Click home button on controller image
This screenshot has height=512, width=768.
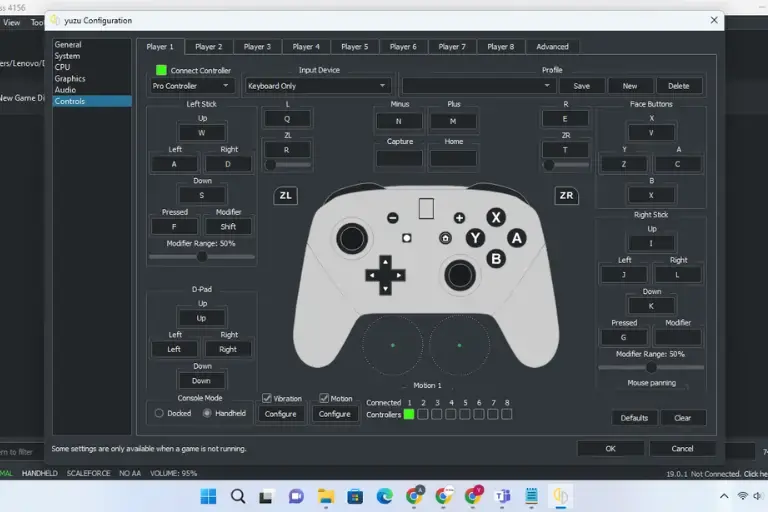(445, 238)
